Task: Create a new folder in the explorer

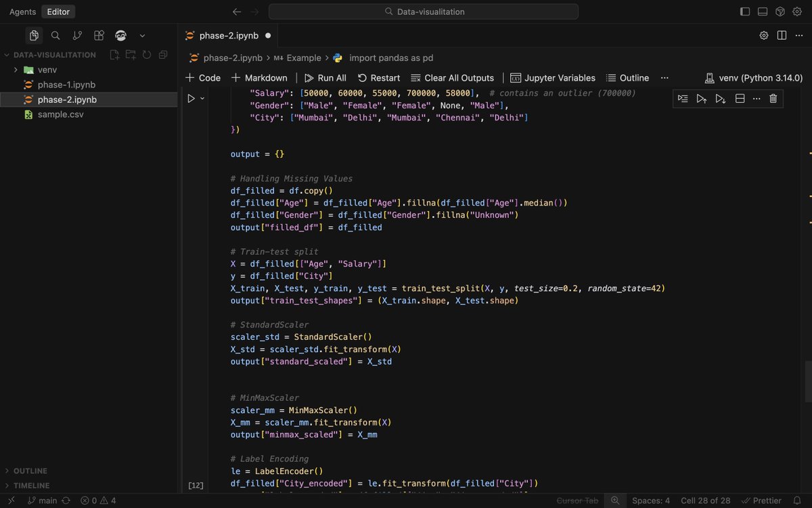Action: [x=131, y=55]
